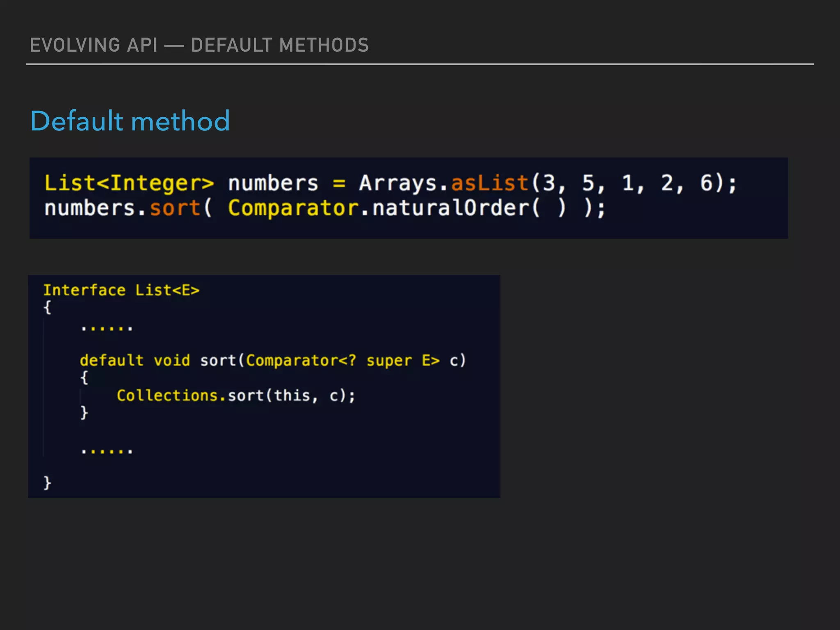Click the final closing brace of the interface

[x=47, y=482]
